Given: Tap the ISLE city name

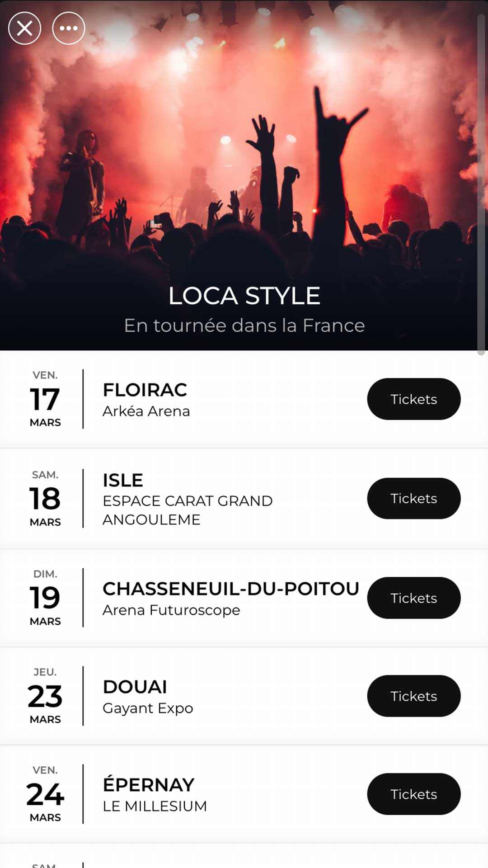Looking at the screenshot, I should 123,480.
